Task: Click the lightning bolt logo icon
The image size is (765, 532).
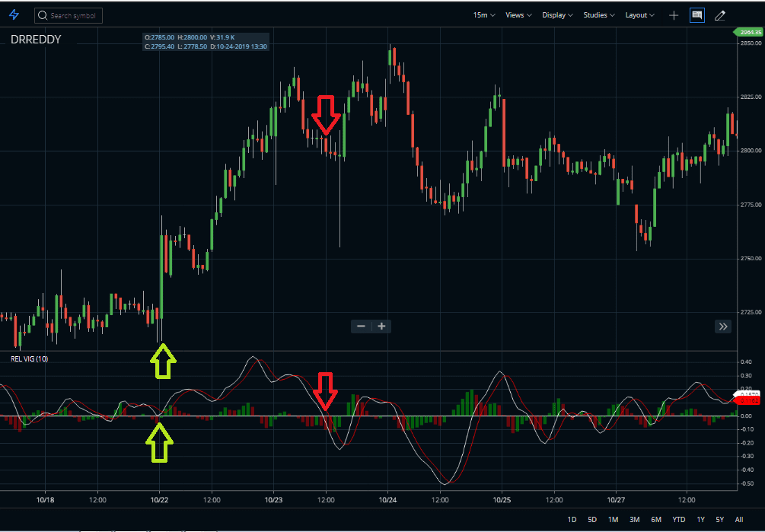Action: [x=14, y=15]
